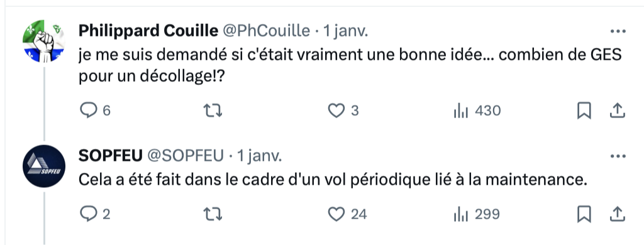644x245 pixels.
Task: Bookmark SOPFEU's tweet
Action: click(x=584, y=214)
